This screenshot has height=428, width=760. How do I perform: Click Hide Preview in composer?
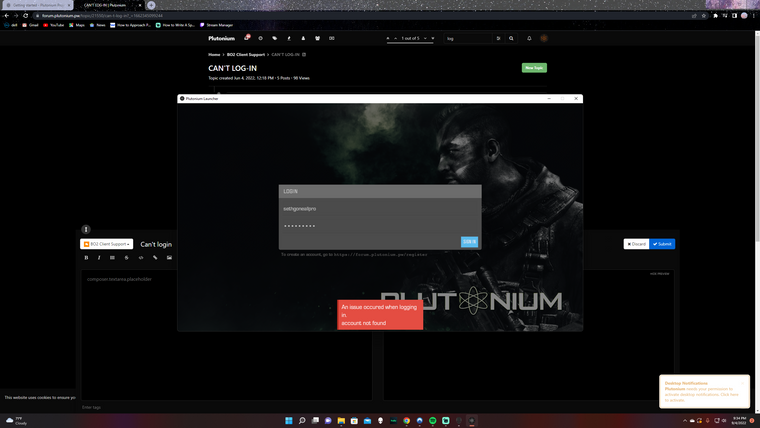[659, 274]
